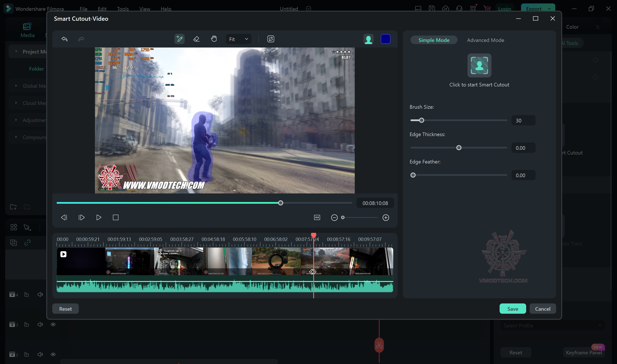Activate the hand pan tool
Viewport: 617px width, 364px height.
pyautogui.click(x=214, y=39)
